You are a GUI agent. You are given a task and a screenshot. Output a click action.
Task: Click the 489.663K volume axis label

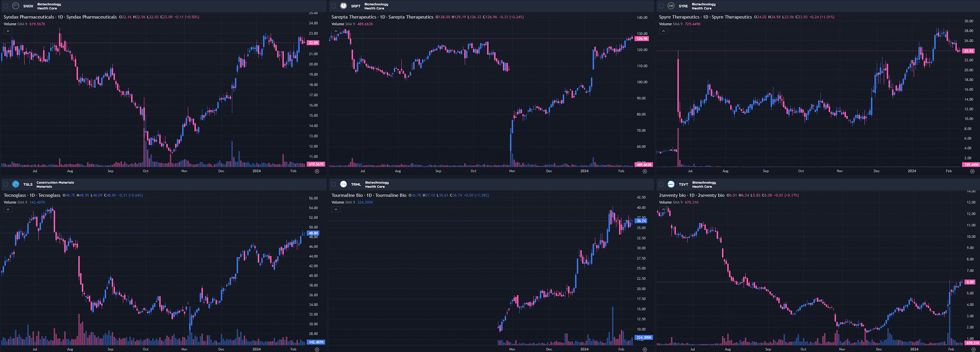(x=644, y=165)
